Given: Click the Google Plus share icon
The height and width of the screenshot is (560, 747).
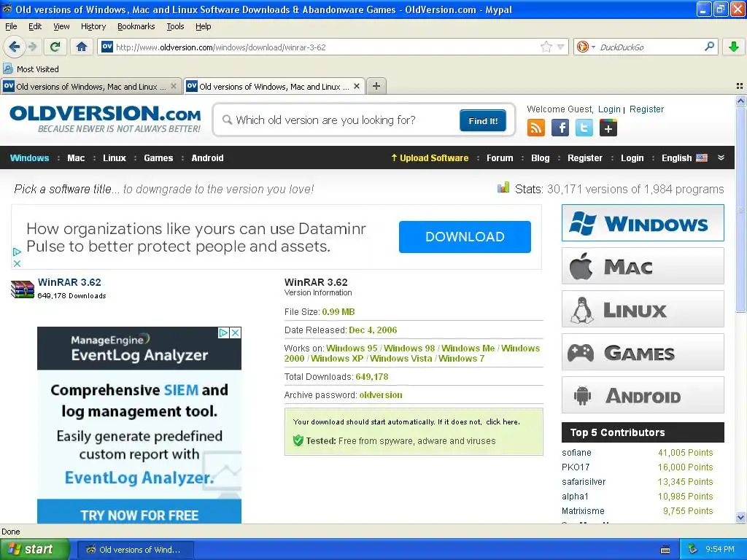Looking at the screenshot, I should pos(608,128).
